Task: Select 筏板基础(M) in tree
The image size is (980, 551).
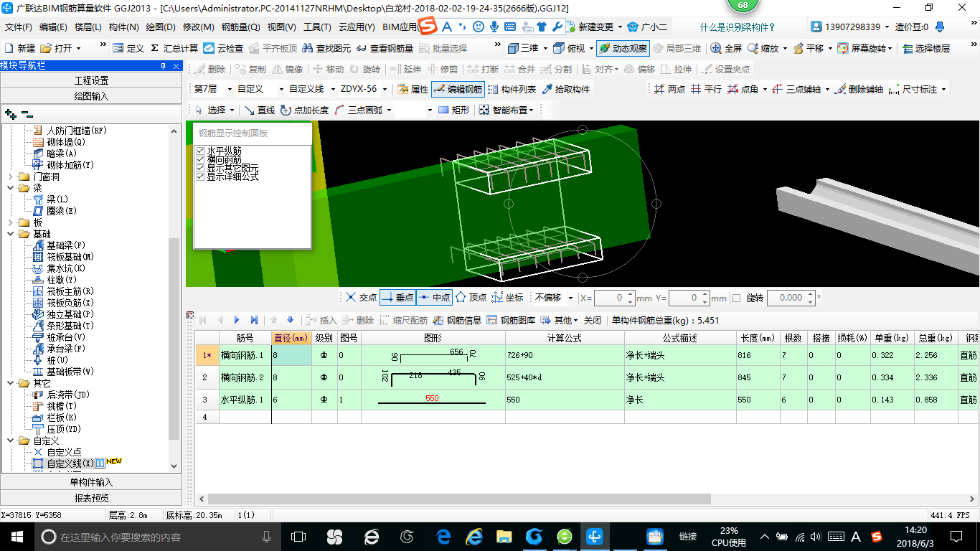Action: pos(70,257)
